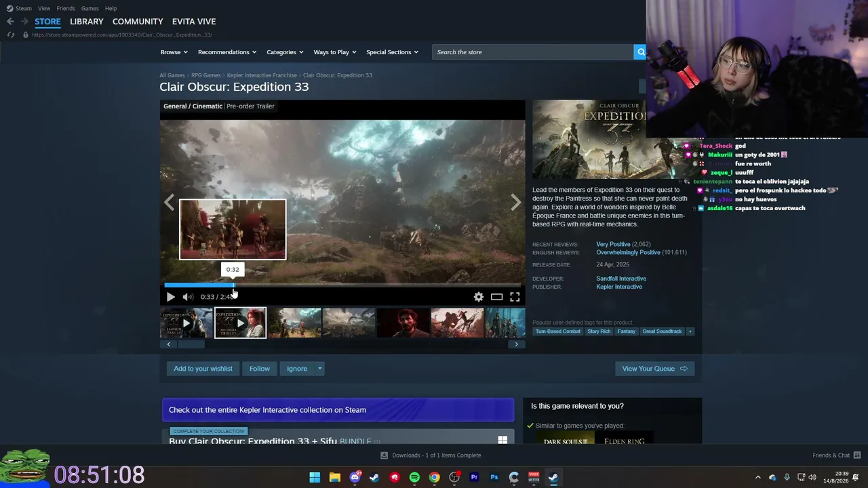Open Spotify from taskbar
Screen dimensions: 868x488
point(414,477)
